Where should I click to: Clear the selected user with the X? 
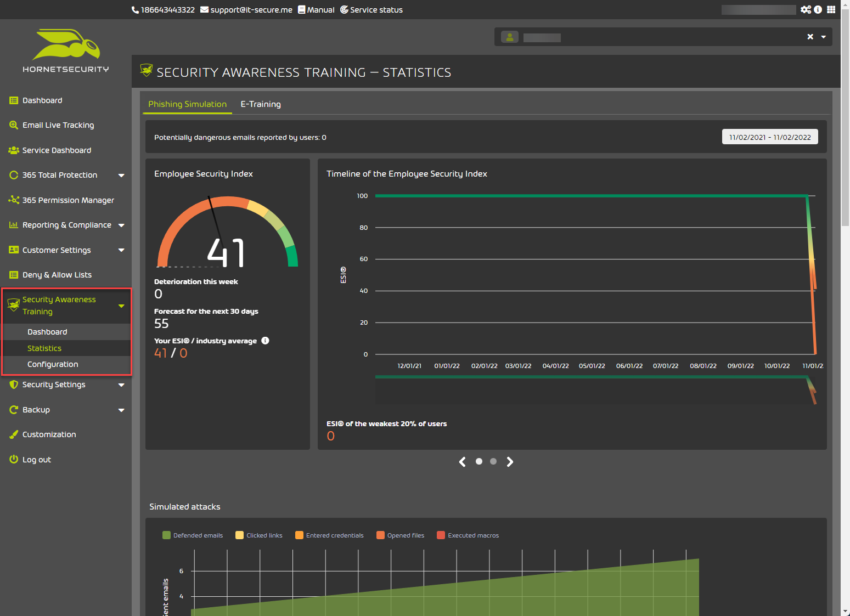tap(810, 37)
